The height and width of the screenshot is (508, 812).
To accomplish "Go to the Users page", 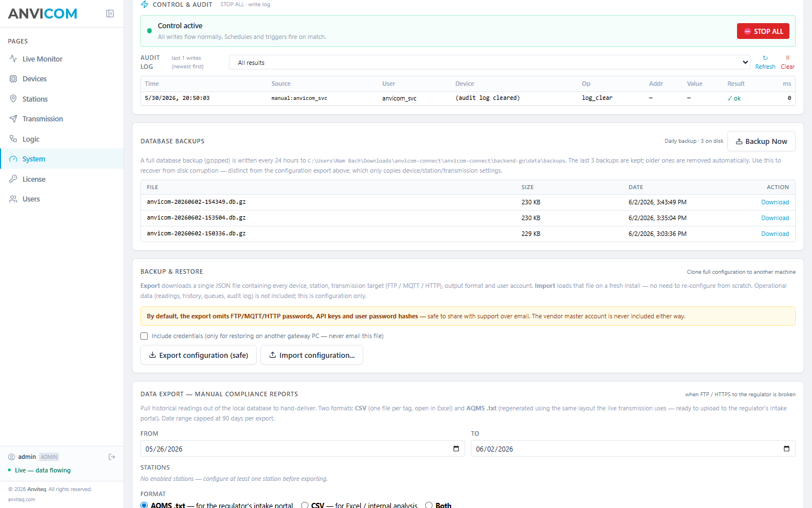I will [x=61, y=199].
